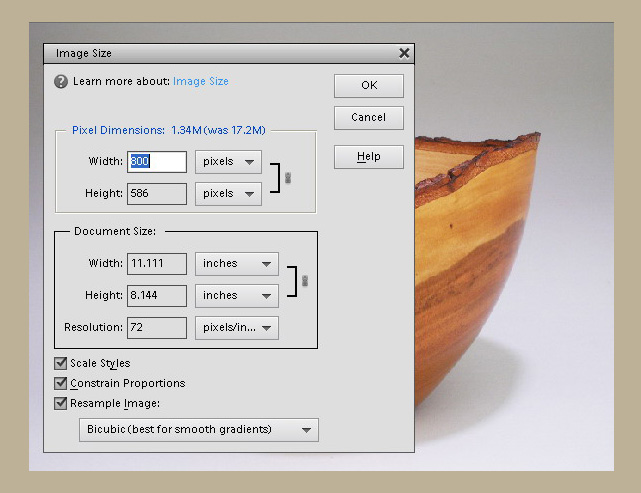641x493 pixels.
Task: Expand document Width inches dropdown
Action: [236, 263]
